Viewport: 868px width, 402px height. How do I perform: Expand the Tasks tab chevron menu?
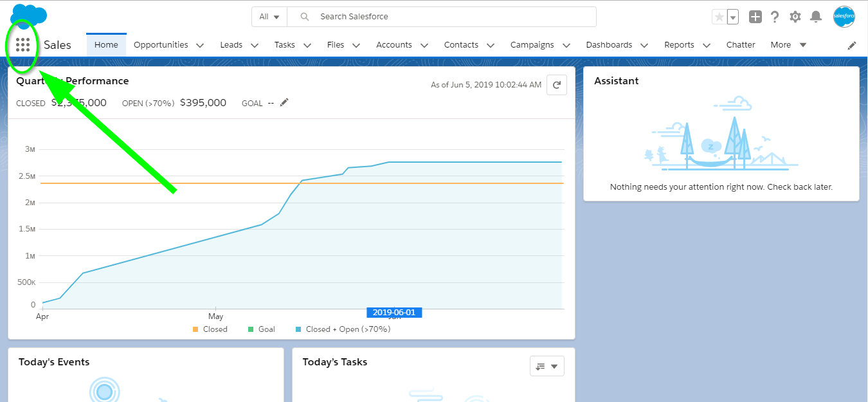point(307,45)
